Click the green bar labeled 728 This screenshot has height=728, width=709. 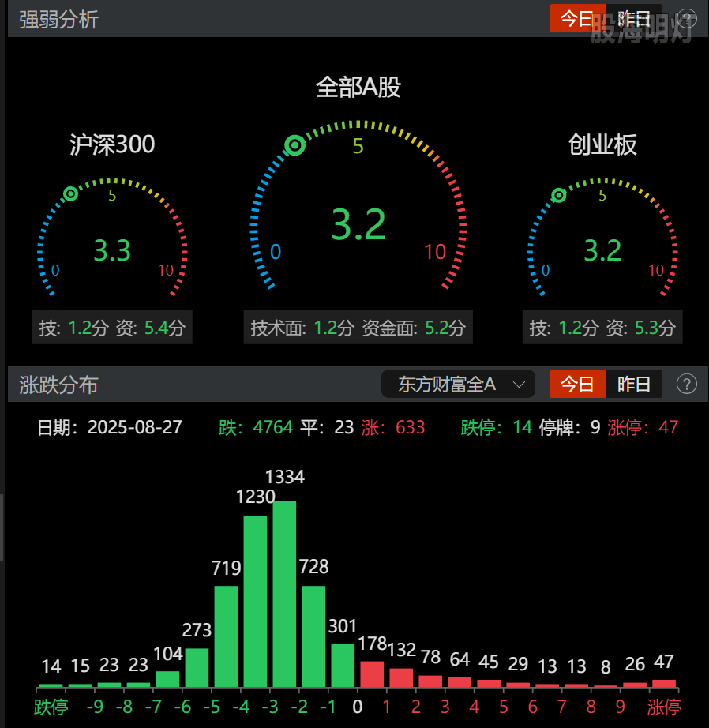[314, 636]
